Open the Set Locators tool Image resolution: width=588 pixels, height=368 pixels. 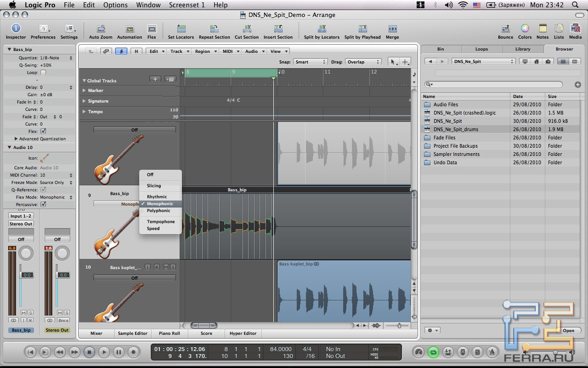[x=181, y=29]
